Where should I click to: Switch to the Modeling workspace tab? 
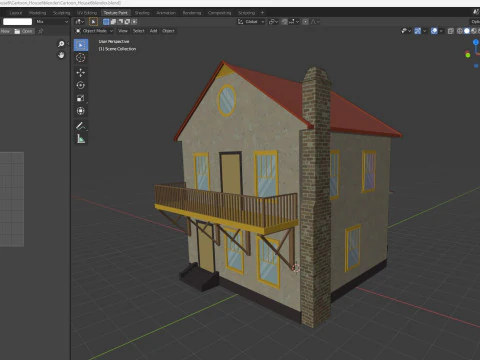(37, 13)
